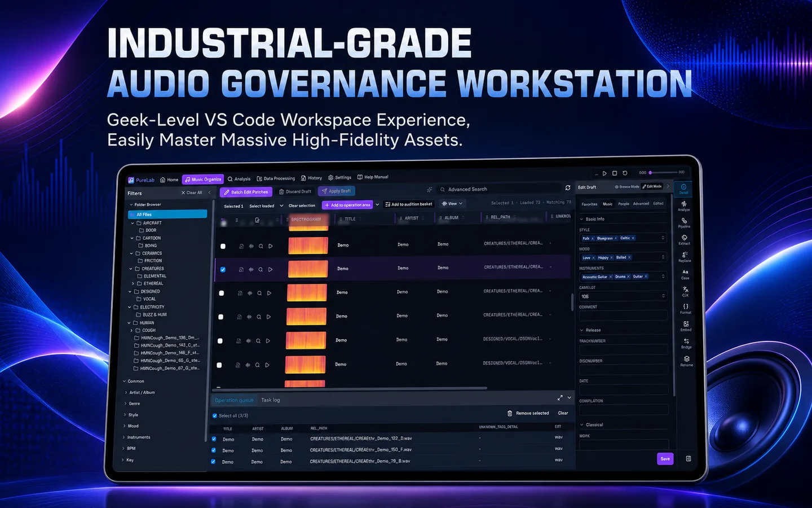Collapse the Basic Info section
Screen dimensions: 812x508
coord(582,219)
